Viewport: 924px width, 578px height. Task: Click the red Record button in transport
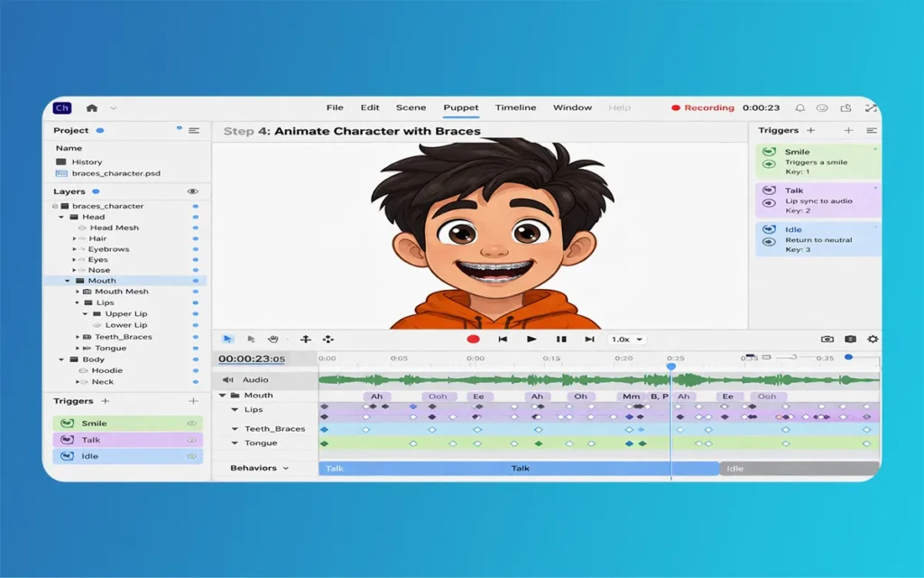coord(473,340)
